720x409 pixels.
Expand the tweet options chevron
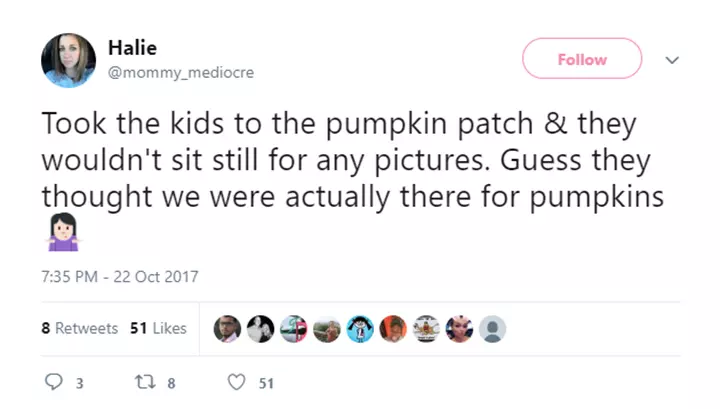pyautogui.click(x=672, y=60)
